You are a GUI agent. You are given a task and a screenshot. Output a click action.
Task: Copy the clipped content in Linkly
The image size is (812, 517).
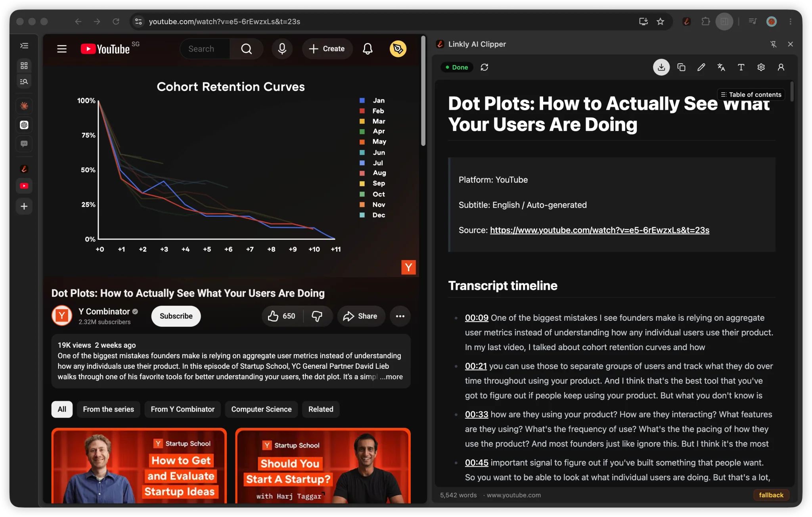tap(681, 67)
